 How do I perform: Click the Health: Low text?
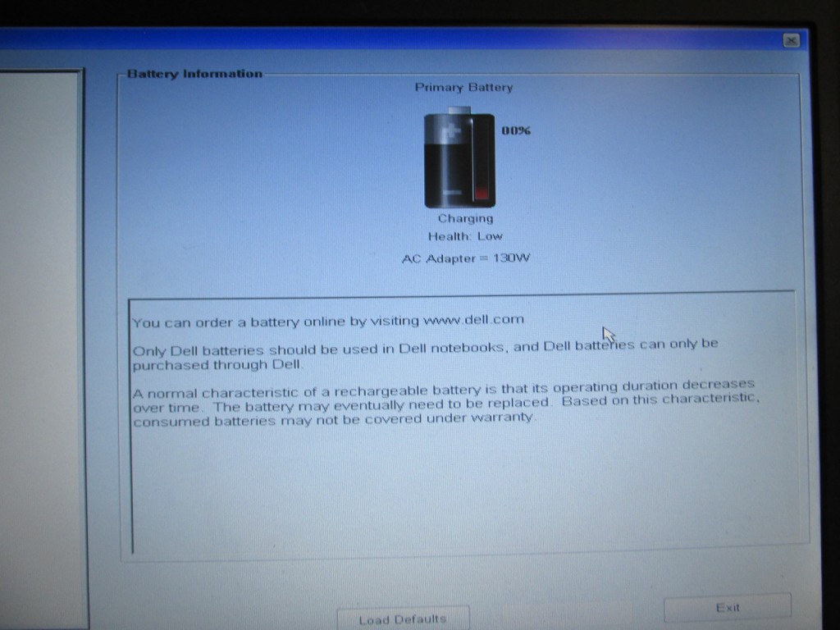coord(465,236)
